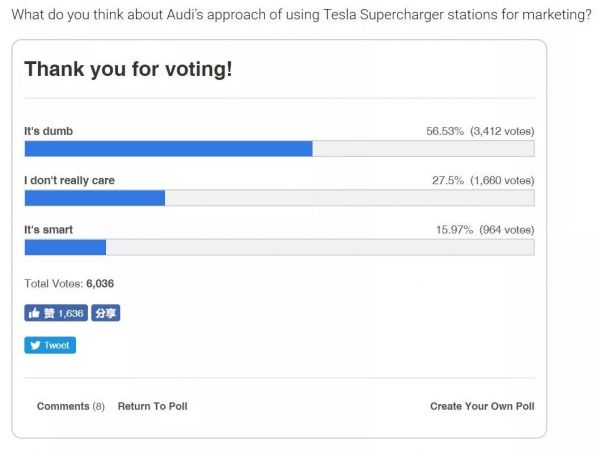Select the "It's dumb" option label

(48, 131)
